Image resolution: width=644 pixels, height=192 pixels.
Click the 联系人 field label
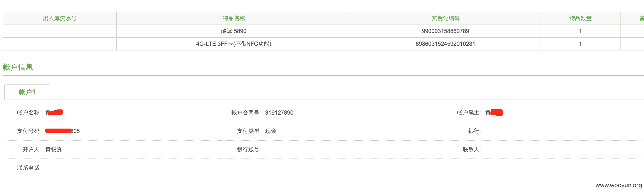point(472,149)
